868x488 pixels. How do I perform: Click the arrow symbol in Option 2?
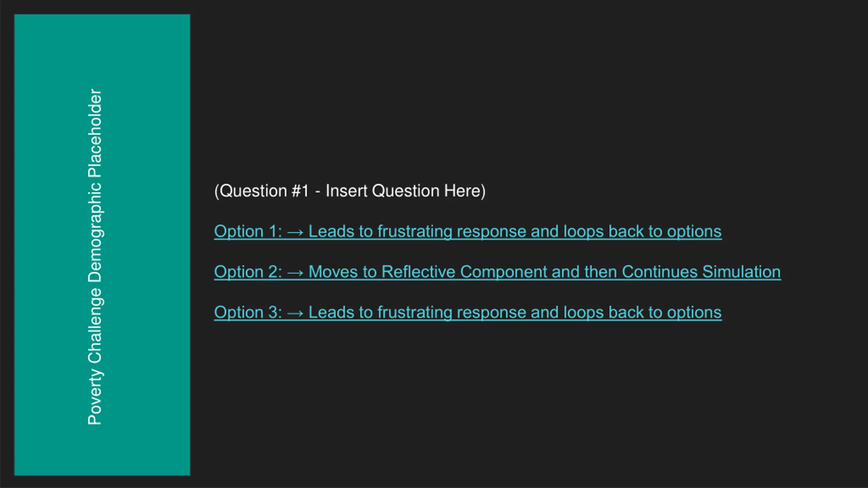tap(295, 273)
